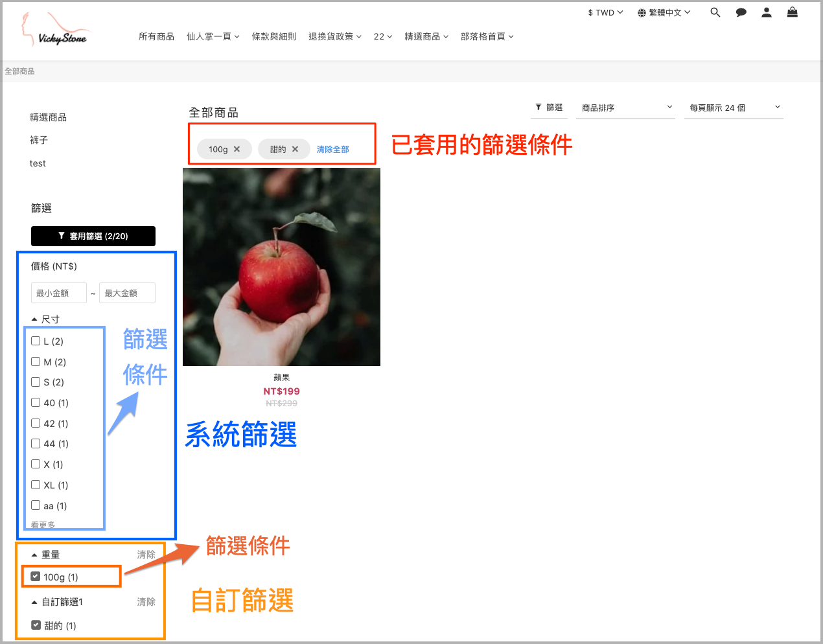Screen dimensions: 823x644
Task: Click 看更多 to show more sizes
Action: point(43,525)
